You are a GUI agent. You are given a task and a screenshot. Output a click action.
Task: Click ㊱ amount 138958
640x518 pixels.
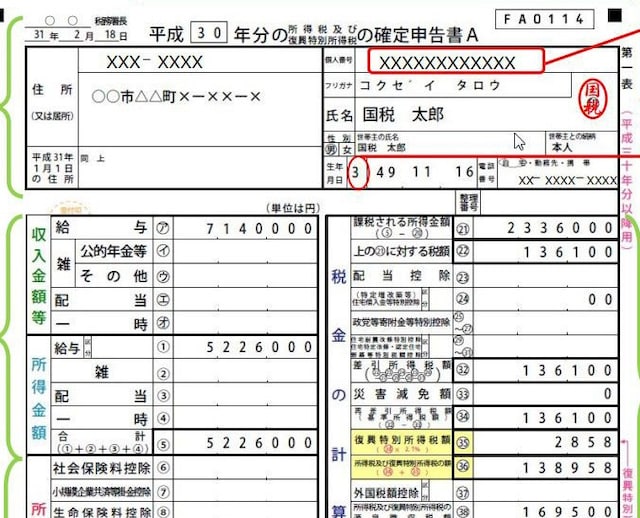point(568,467)
